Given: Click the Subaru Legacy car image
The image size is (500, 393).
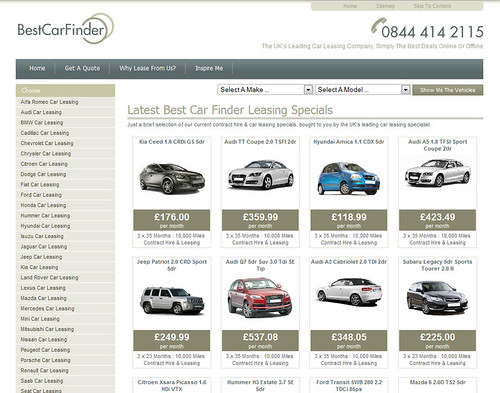Looking at the screenshot, I should [437, 297].
